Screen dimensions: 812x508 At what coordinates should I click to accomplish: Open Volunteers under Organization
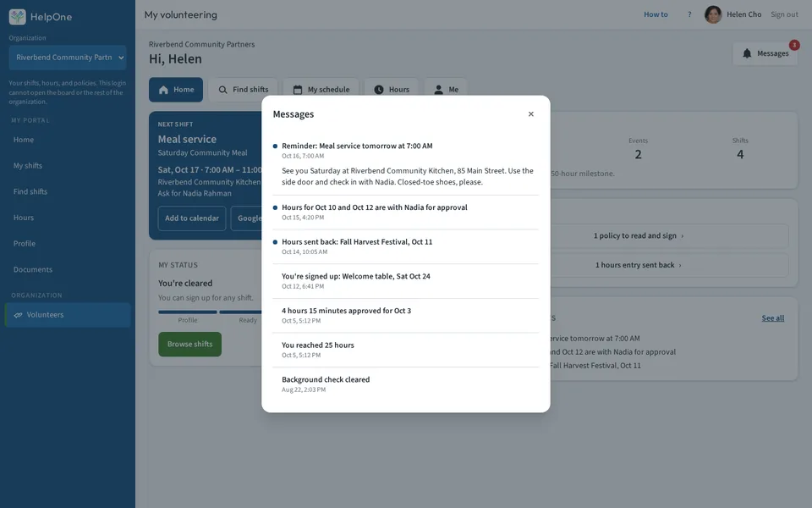(x=68, y=315)
